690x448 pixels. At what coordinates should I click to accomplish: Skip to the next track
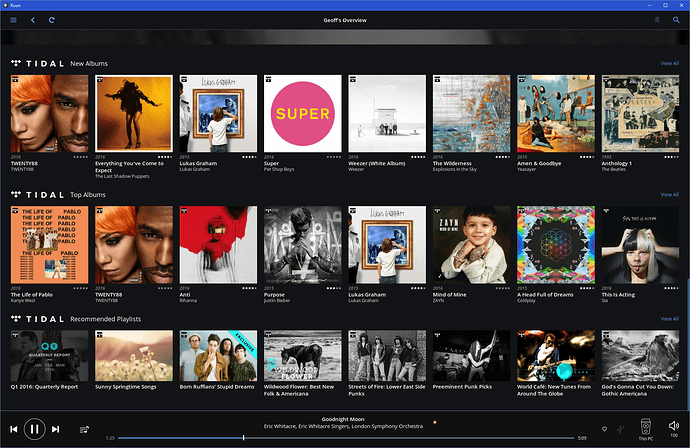coord(55,429)
